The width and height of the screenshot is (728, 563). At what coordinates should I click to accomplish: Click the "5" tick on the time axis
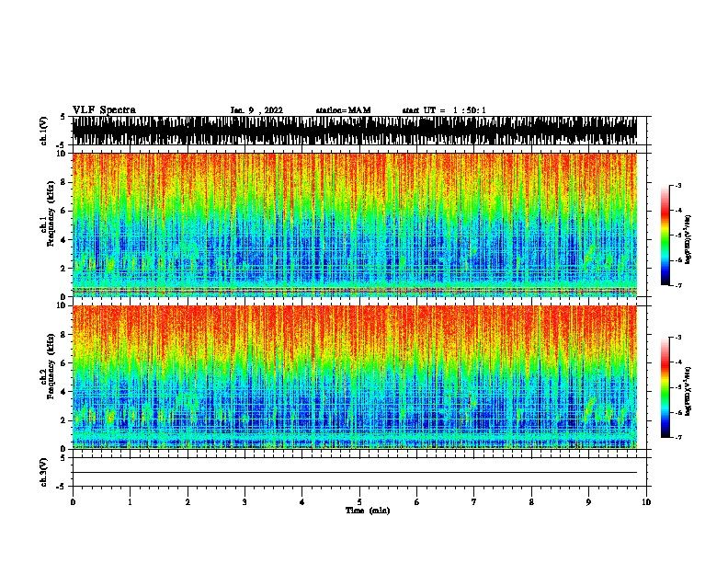(x=359, y=502)
